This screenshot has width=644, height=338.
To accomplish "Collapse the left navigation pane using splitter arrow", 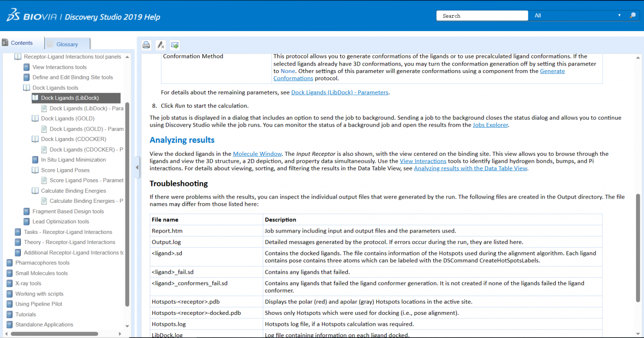I will [x=137, y=168].
